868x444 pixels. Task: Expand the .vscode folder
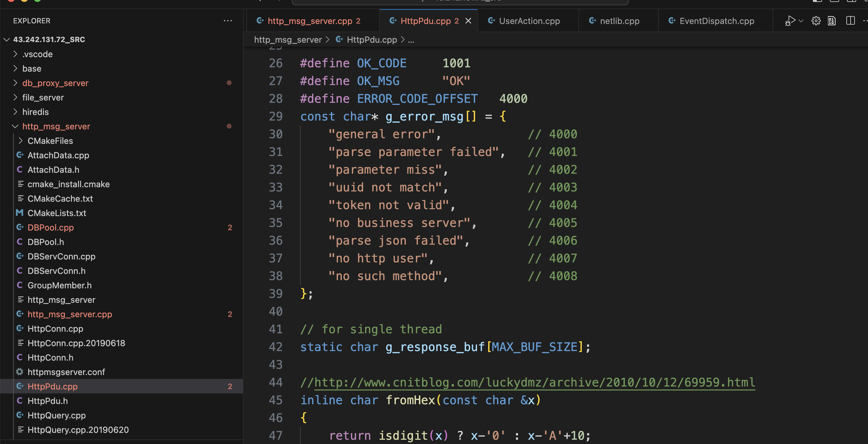click(121, 54)
